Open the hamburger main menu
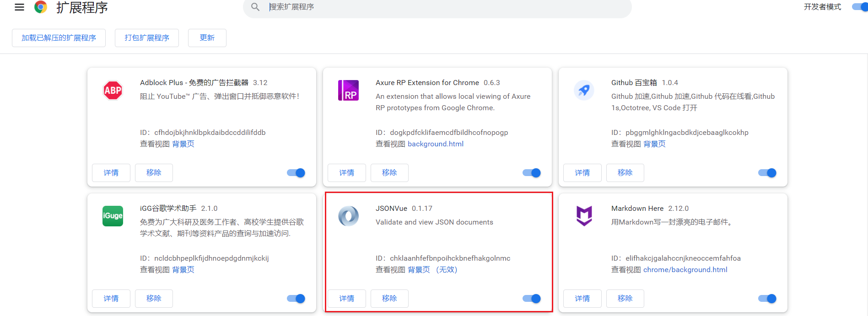 [19, 7]
